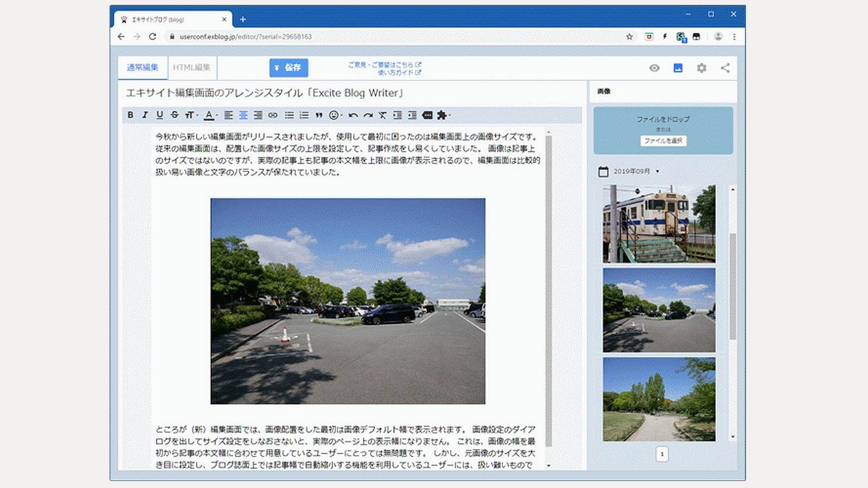
Task: Click the calendar icon beside 2019年09月
Action: [603, 171]
